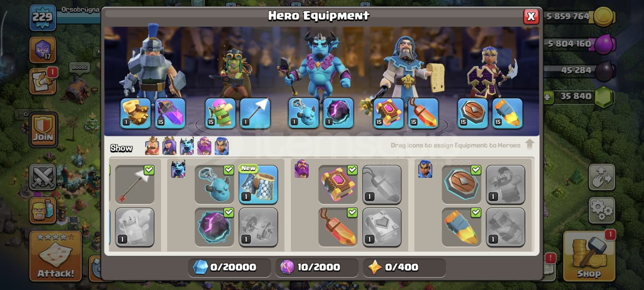The image size is (644, 290).
Task: Open the crossed swords army button
Action: point(43,177)
